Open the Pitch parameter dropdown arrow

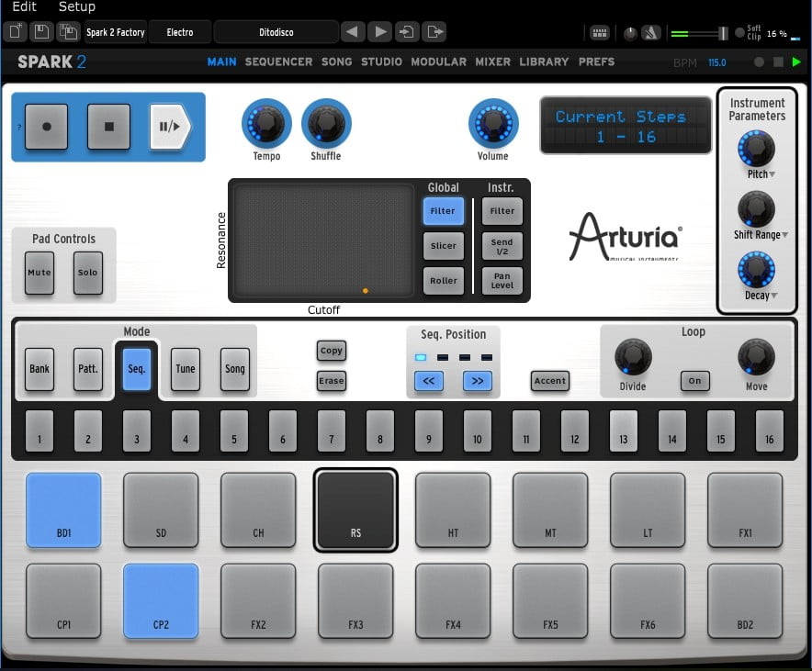(773, 174)
